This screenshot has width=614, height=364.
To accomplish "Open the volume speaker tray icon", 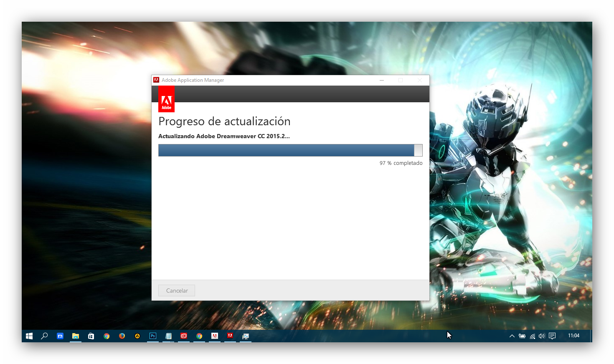I will click(542, 336).
